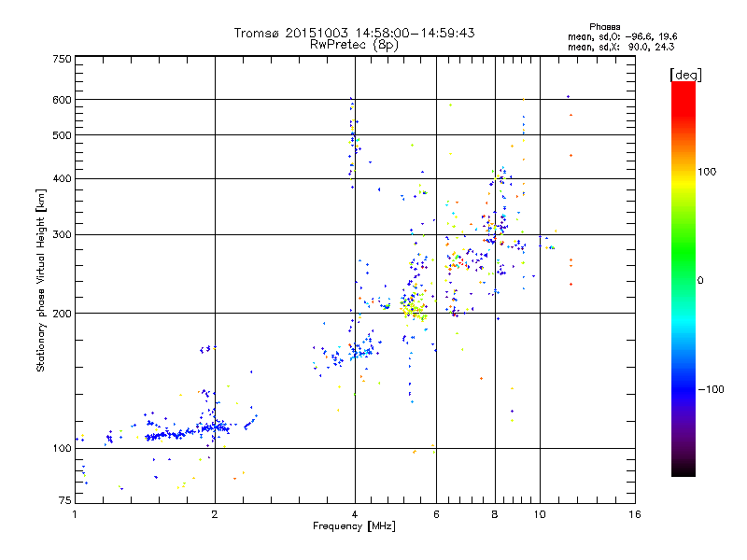Click the phase colorbar
This screenshot has width=747, height=560.
684,278
